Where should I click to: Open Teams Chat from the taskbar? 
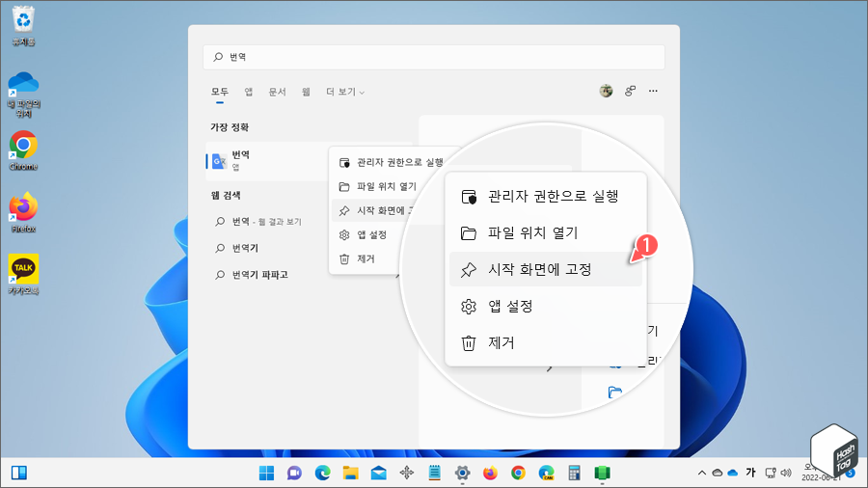coord(294,474)
